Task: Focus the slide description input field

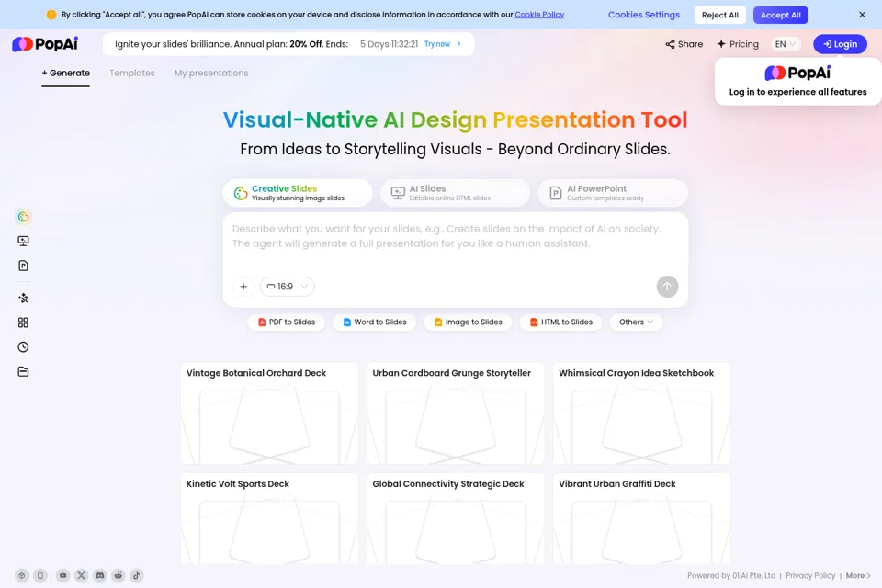Action: [x=455, y=243]
